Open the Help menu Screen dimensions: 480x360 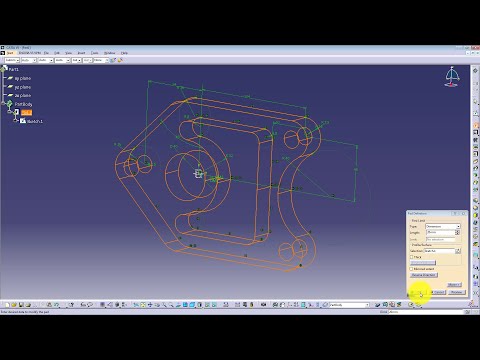click(x=124, y=53)
